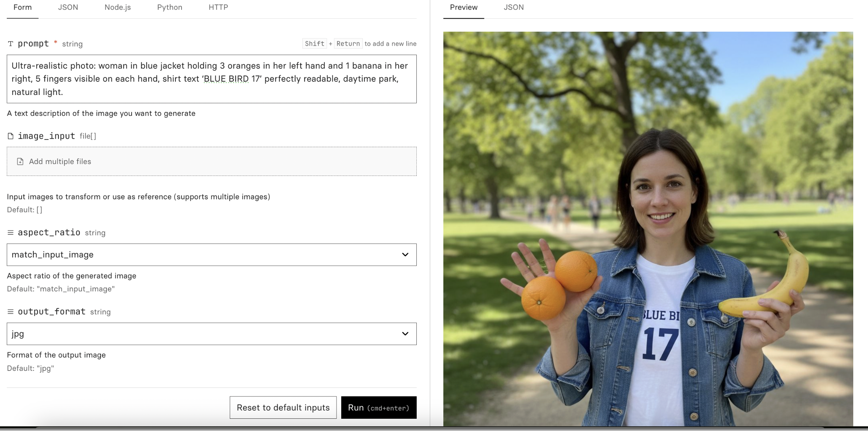This screenshot has width=868, height=431.
Task: Open the HTTP tab
Action: [x=218, y=8]
